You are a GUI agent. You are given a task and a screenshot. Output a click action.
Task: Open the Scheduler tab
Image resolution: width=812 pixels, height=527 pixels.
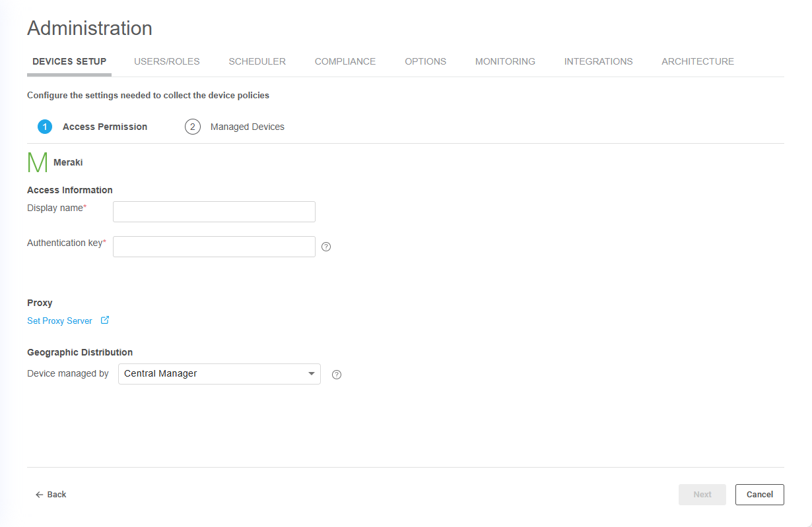pyautogui.click(x=257, y=61)
